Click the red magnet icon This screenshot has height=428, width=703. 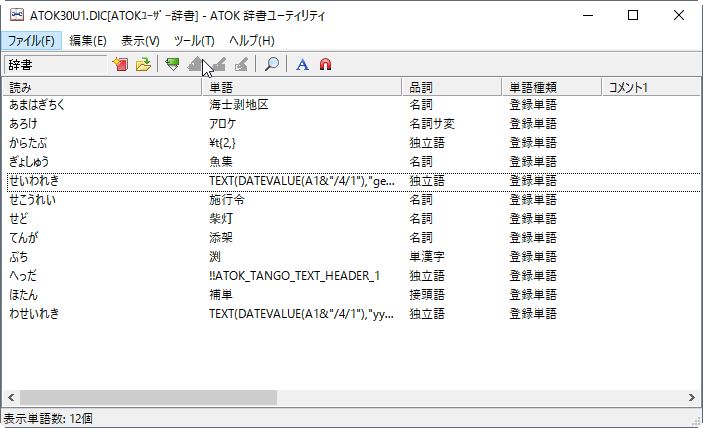point(325,65)
